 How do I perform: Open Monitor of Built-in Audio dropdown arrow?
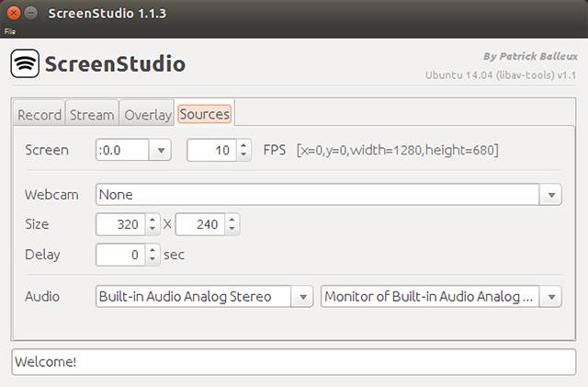[x=551, y=297]
